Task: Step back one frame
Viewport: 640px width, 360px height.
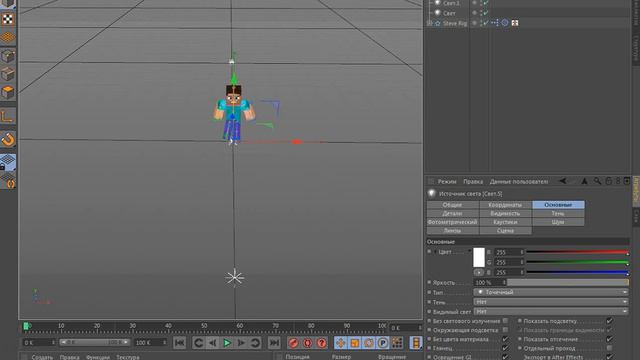Action: tap(213, 343)
